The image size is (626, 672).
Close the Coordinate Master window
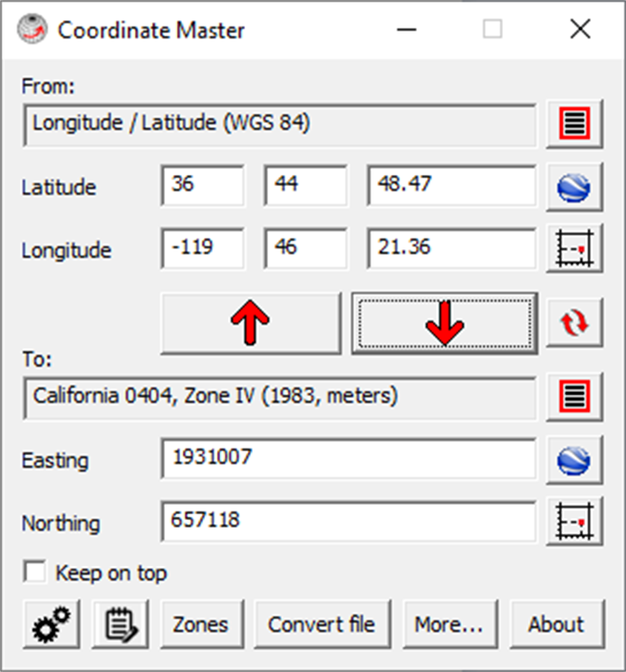[581, 30]
